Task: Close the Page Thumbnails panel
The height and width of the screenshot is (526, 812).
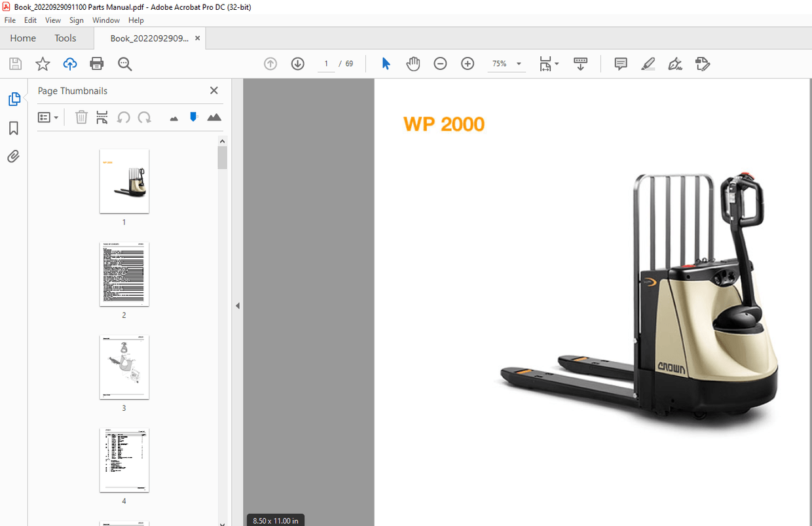Action: tap(213, 90)
